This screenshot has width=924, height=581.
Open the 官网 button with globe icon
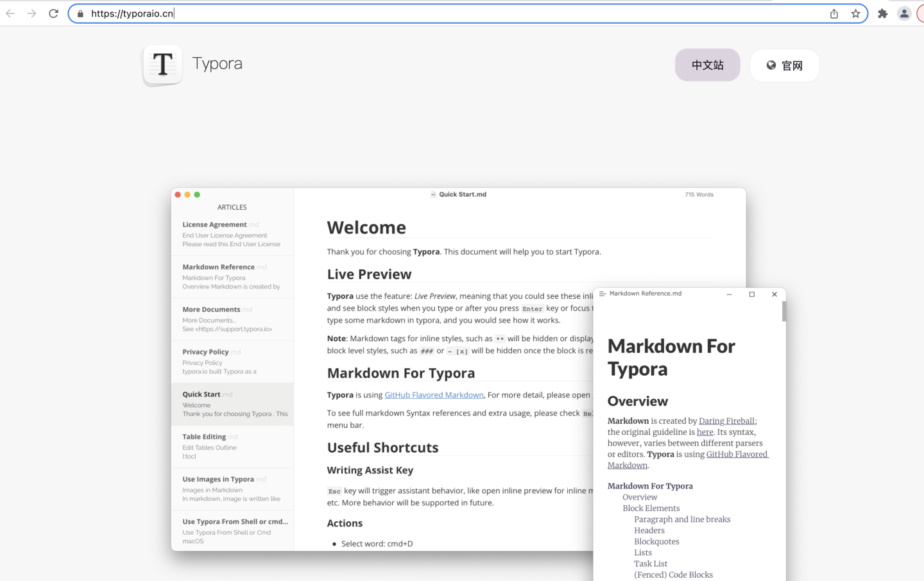[785, 65]
